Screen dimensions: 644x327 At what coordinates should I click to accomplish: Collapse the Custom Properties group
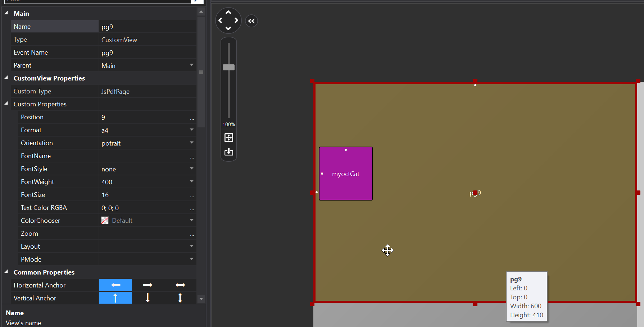tap(6, 103)
